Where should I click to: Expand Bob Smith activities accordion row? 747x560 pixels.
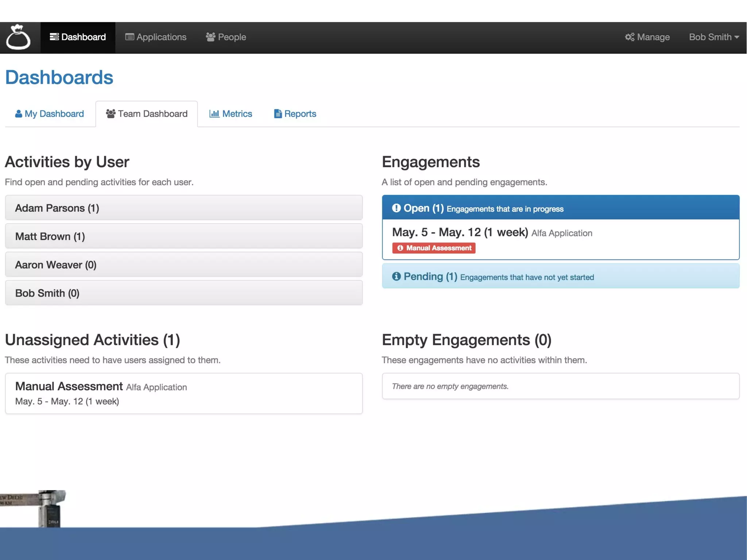(47, 293)
